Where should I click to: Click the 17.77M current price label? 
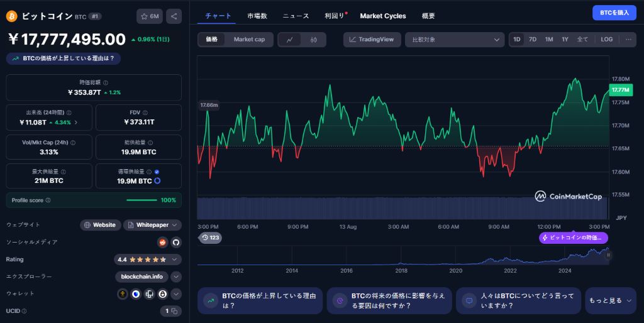[620, 90]
